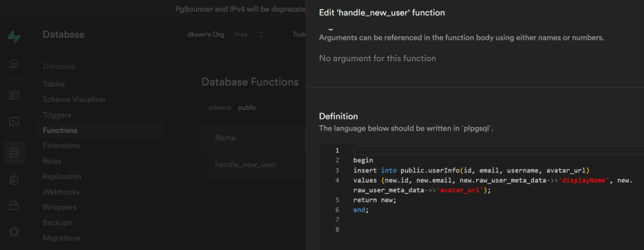Screen dimensions: 644x250
Task: Open Webhooks menu entry
Action: 61,192
